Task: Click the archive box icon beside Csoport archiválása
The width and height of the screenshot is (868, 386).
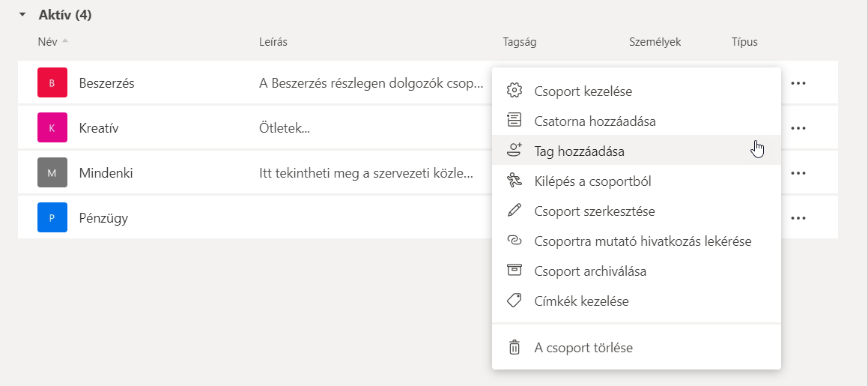Action: pyautogui.click(x=514, y=271)
